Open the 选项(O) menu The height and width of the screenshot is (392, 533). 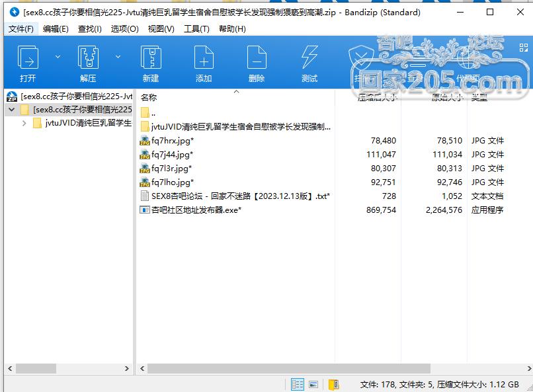click(125, 29)
